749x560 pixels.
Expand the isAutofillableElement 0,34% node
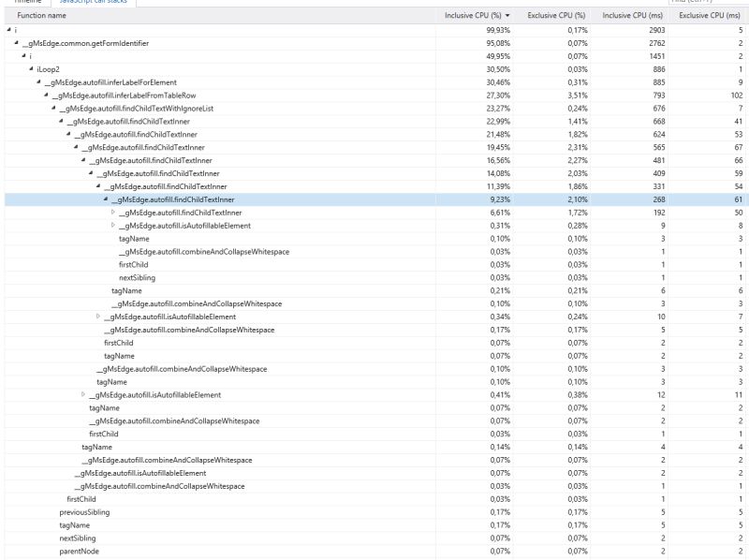(x=98, y=317)
